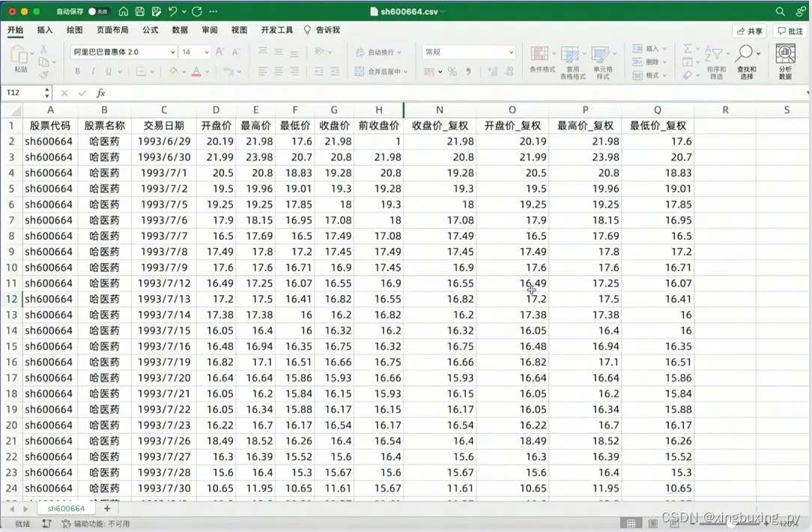Toggle Wrap Text (自动换行)
This screenshot has height=532, width=812.
pyautogui.click(x=378, y=52)
